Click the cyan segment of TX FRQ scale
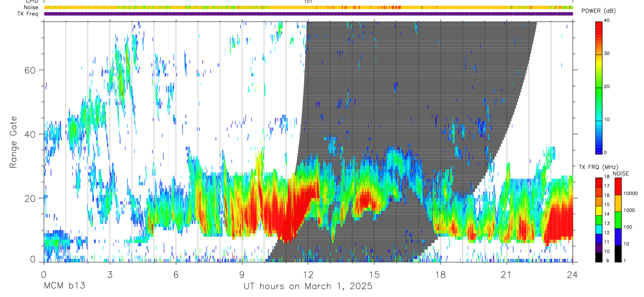Viewport: 644px width, 297px height. (599, 229)
